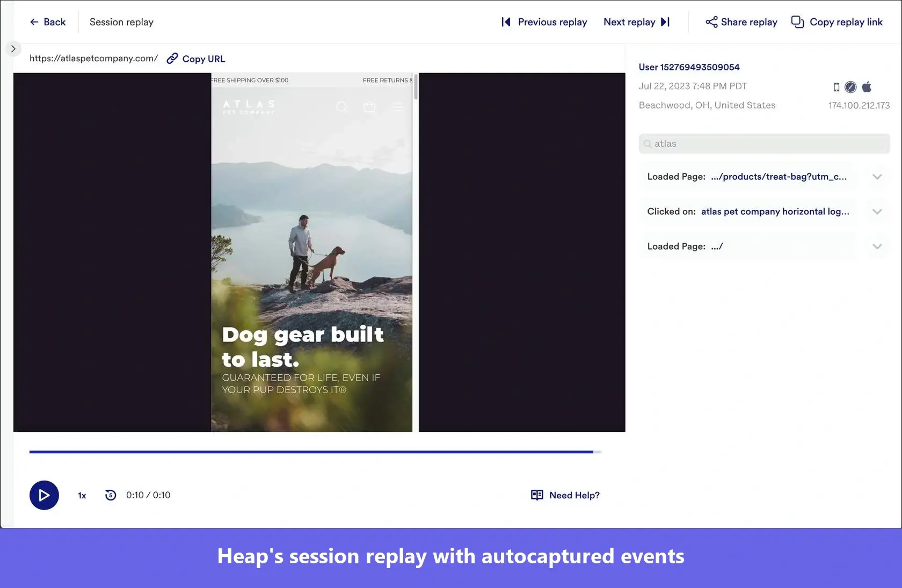
Task: Focus the events search field containing atlas
Action: [x=764, y=144]
